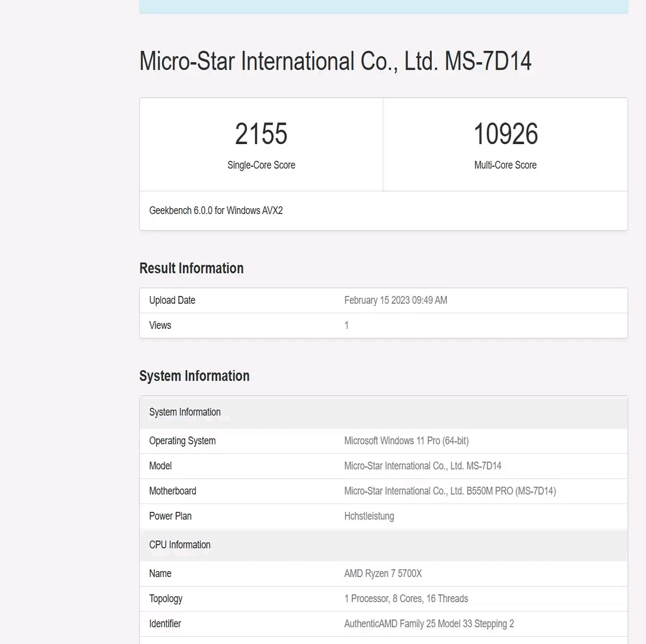Click 1 Processor, 8 Cores, 16 Threads value

pyautogui.click(x=406, y=599)
